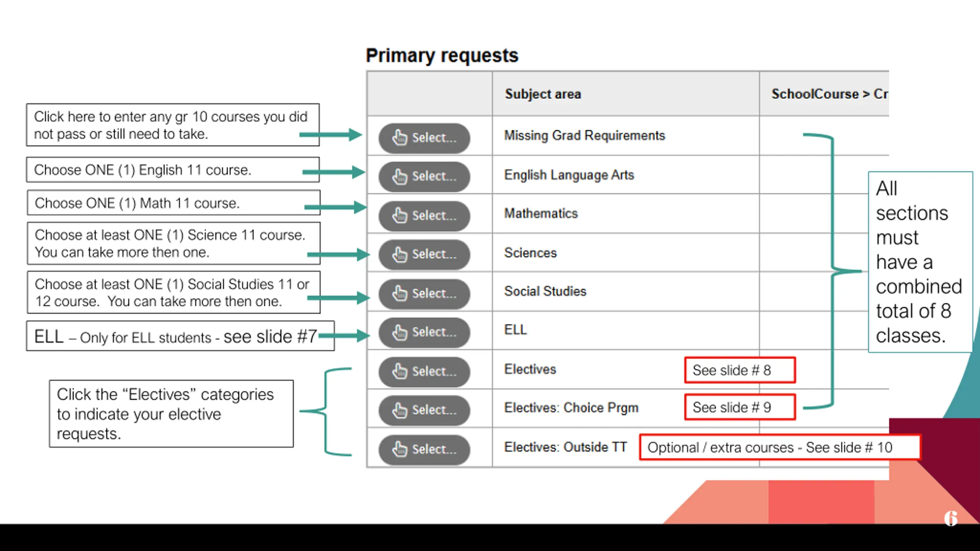Click the slide number 6 in corner

click(951, 518)
